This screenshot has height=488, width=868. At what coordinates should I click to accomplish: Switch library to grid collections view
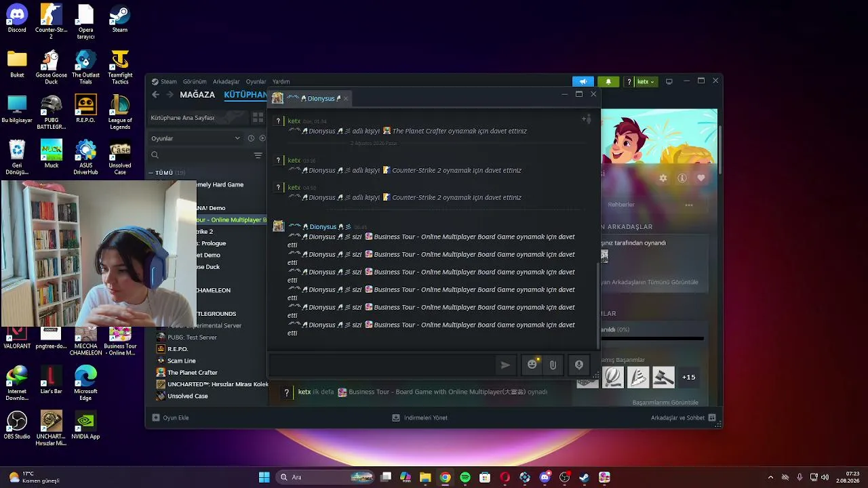[x=258, y=117]
